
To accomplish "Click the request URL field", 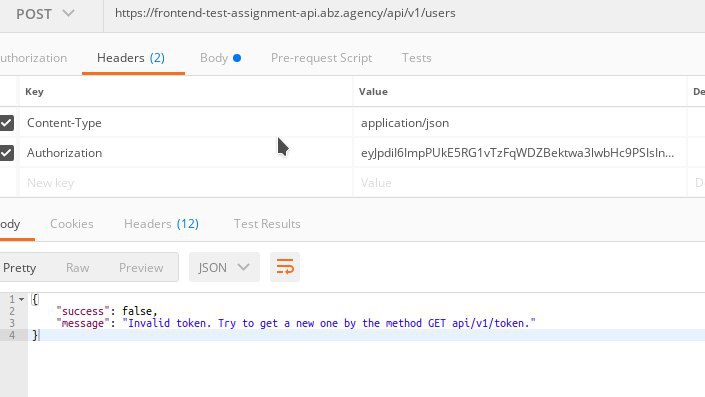I will pos(405,13).
